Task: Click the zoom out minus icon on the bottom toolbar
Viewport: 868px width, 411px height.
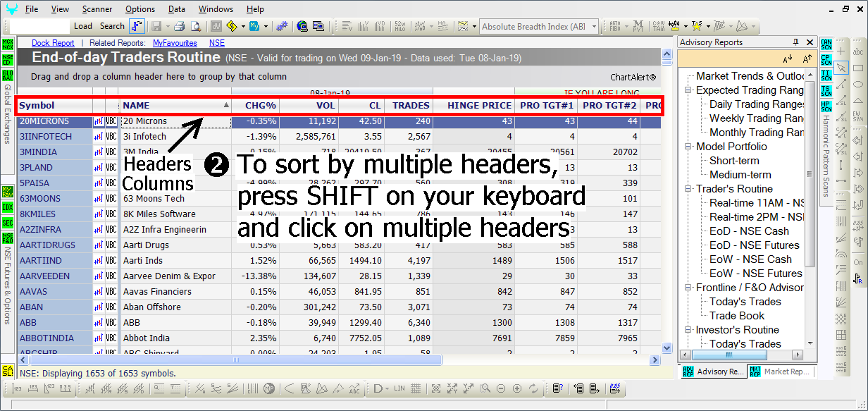Action: [x=501, y=388]
